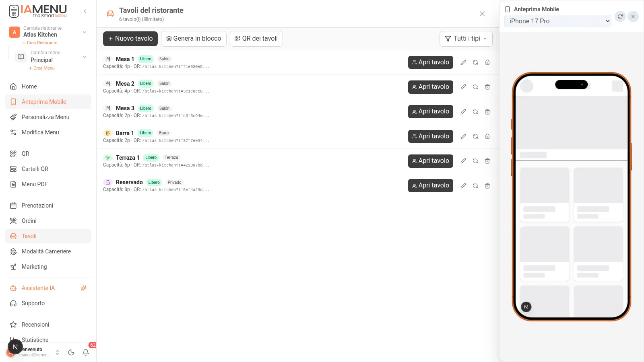Click the N floating button in phone preview
644x362 pixels.
pos(526,307)
